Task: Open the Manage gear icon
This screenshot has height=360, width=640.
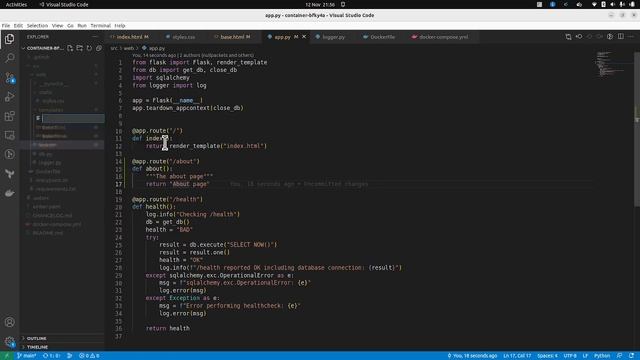Action: (x=10, y=341)
